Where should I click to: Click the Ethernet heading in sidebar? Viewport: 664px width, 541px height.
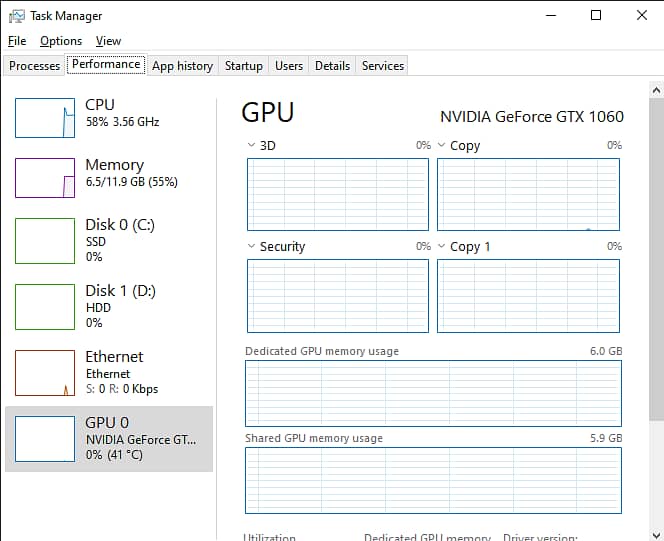114,357
